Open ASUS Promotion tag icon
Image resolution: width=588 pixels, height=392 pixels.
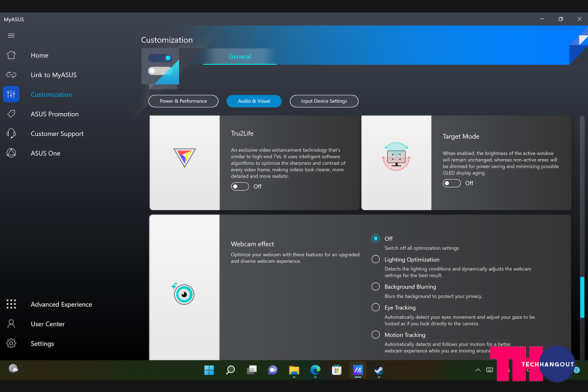pos(11,114)
